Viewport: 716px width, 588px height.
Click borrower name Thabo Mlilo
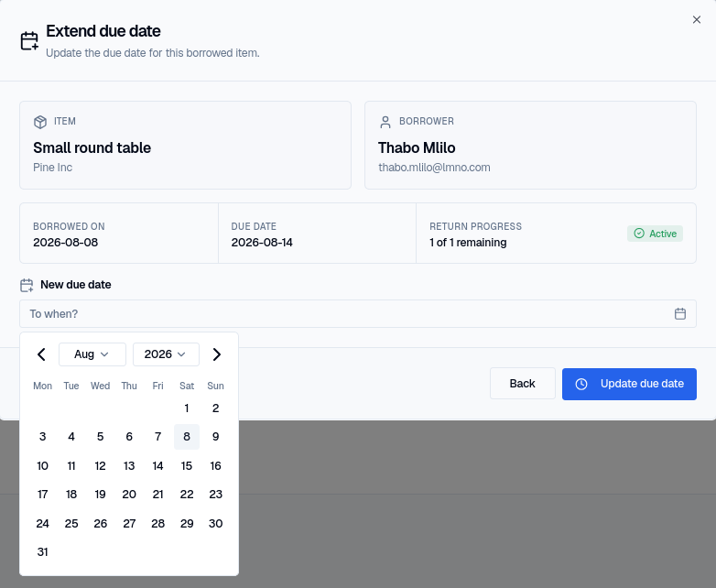click(417, 147)
